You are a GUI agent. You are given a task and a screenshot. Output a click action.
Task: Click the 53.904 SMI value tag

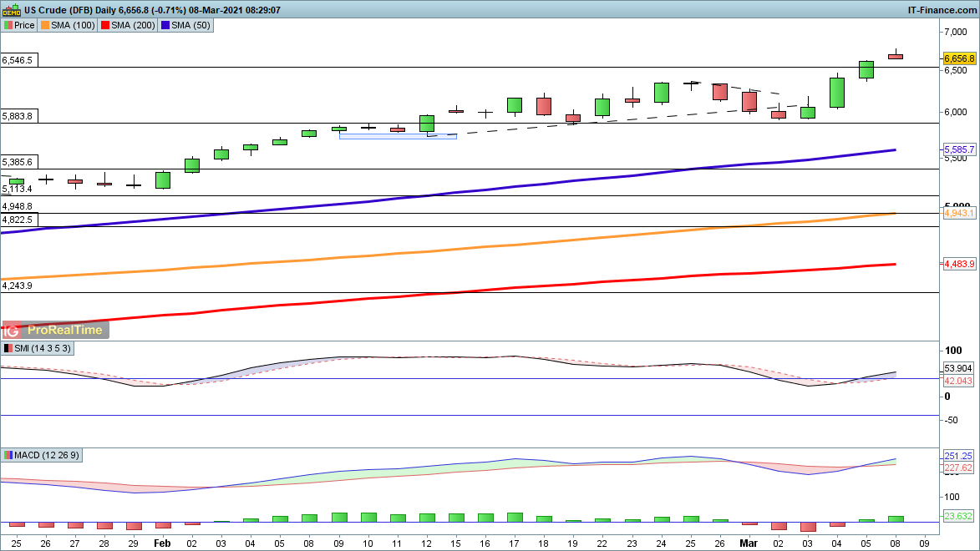click(x=958, y=367)
